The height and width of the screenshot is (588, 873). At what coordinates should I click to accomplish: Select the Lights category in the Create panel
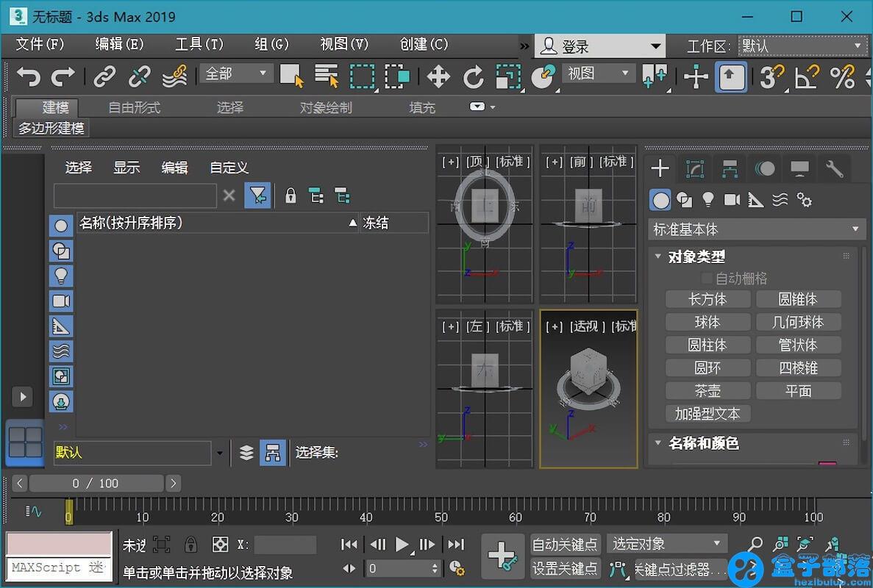click(x=708, y=200)
